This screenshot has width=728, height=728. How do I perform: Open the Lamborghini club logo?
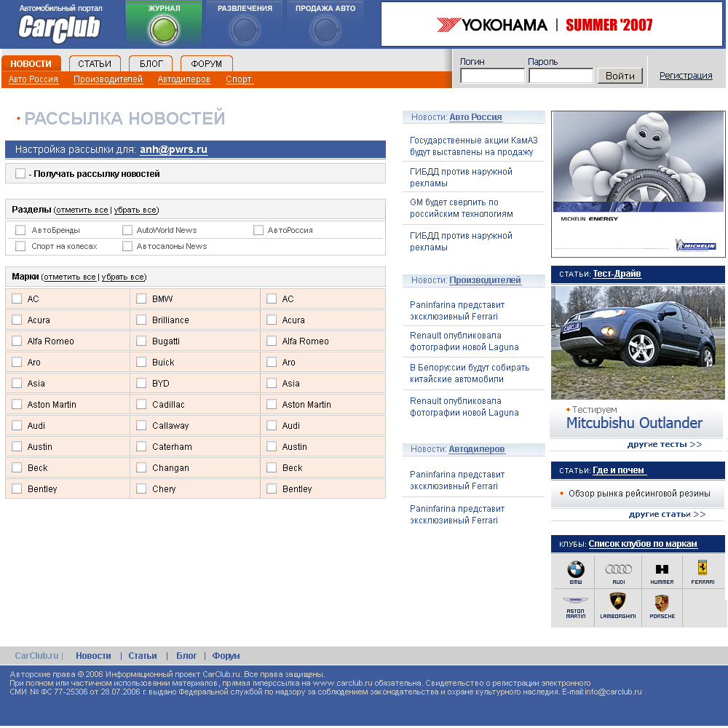coord(617,606)
